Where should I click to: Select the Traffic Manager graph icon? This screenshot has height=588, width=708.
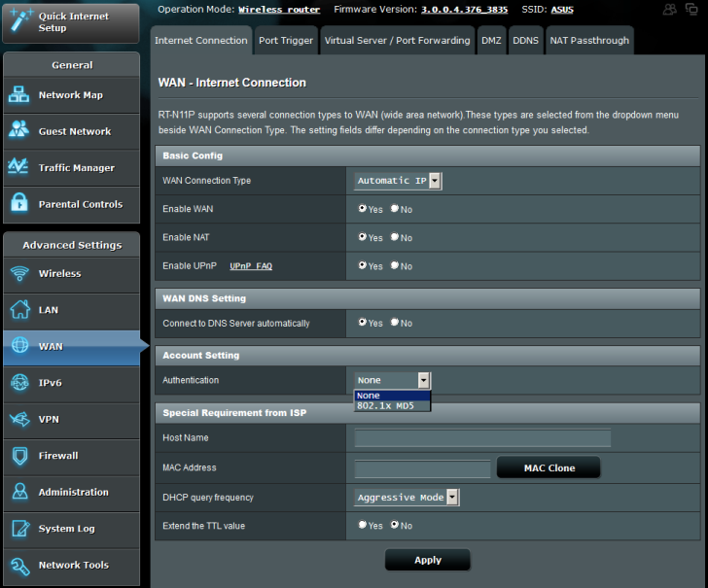coord(18,166)
